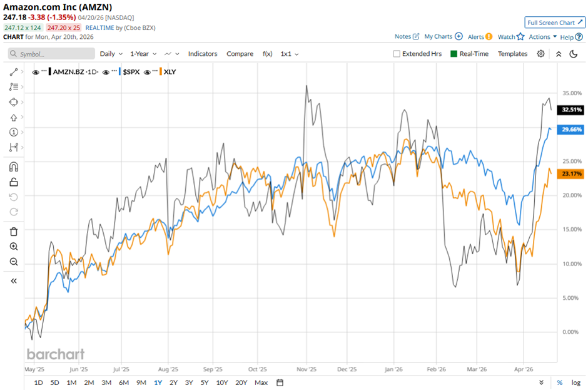Open custom date range calendar

(x=280, y=382)
